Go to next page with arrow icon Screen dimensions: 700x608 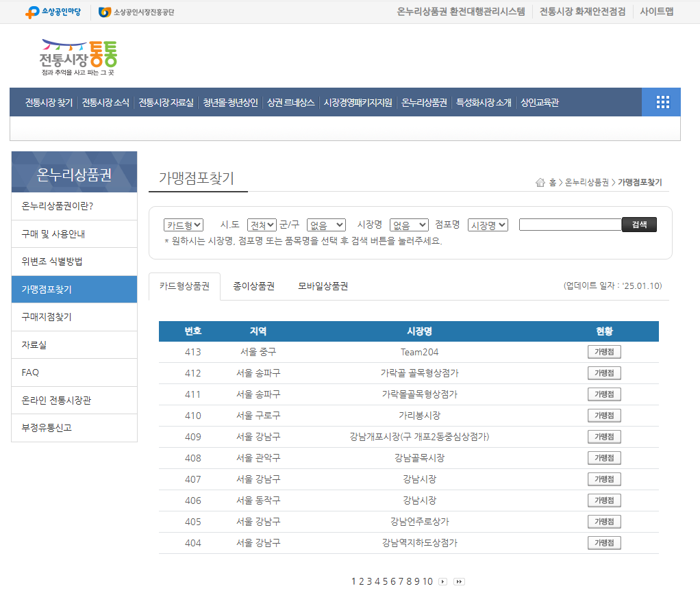tap(442, 581)
